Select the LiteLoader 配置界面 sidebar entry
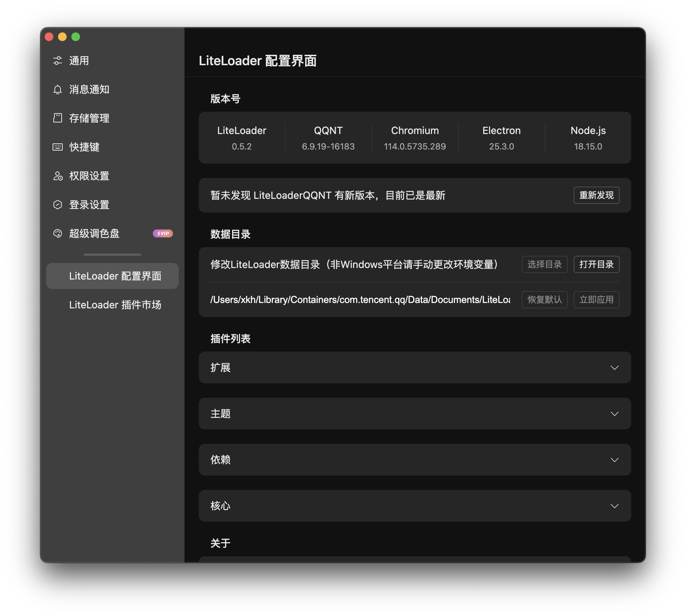Screen dimensions: 686x616 click(x=115, y=276)
